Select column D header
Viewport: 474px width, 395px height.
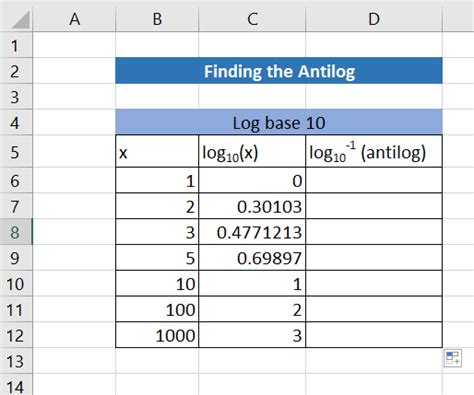tap(374, 19)
